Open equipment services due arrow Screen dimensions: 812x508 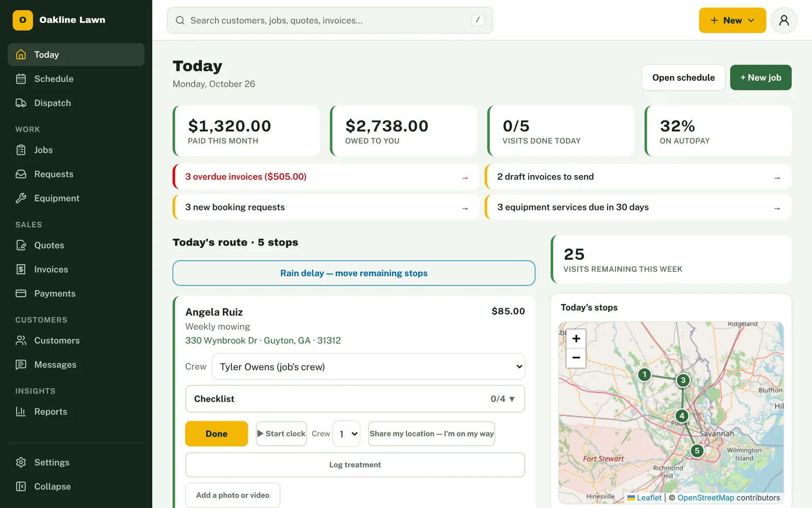(777, 208)
